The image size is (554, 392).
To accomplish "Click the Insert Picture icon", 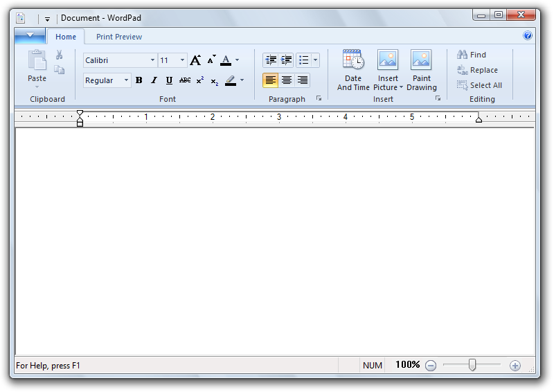I will pos(388,60).
